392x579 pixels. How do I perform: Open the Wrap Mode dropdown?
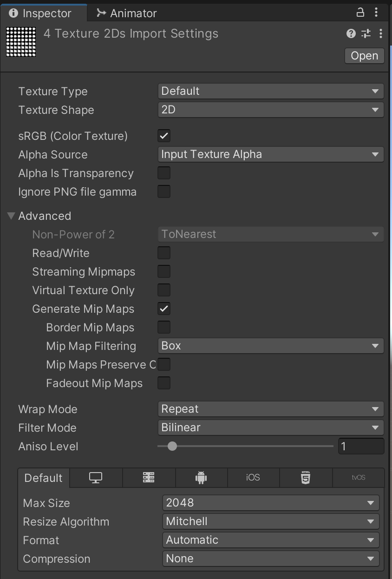coord(271,409)
